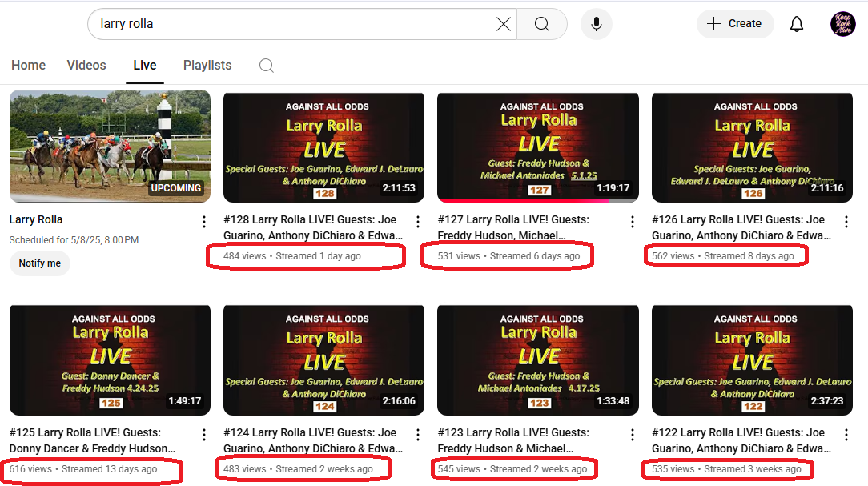Open notifications bell

point(796,24)
